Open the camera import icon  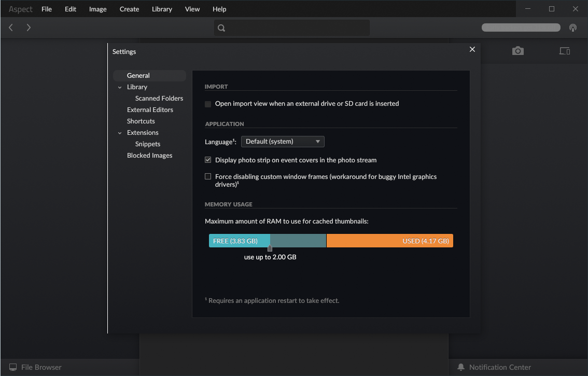(517, 51)
